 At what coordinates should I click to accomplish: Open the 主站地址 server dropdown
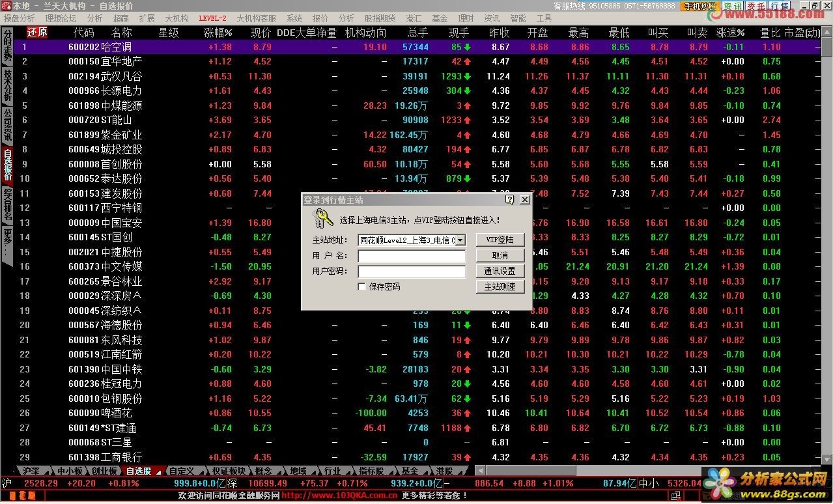[x=460, y=240]
